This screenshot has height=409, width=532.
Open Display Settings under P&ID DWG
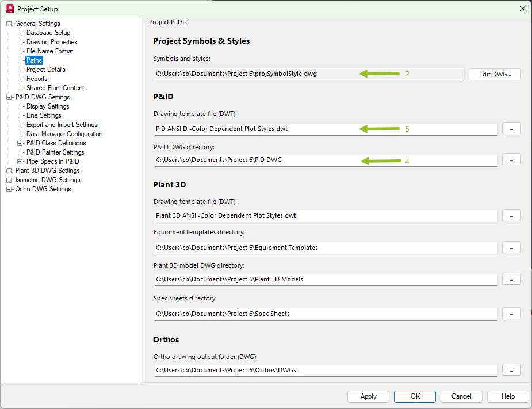48,106
